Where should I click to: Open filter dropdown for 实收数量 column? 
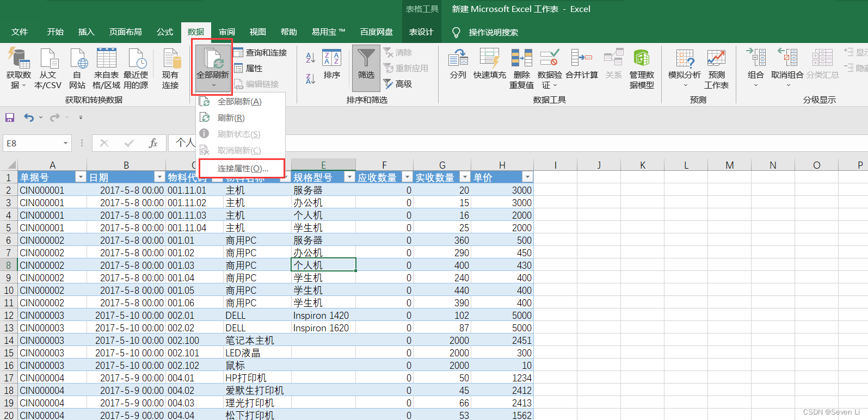tap(465, 177)
